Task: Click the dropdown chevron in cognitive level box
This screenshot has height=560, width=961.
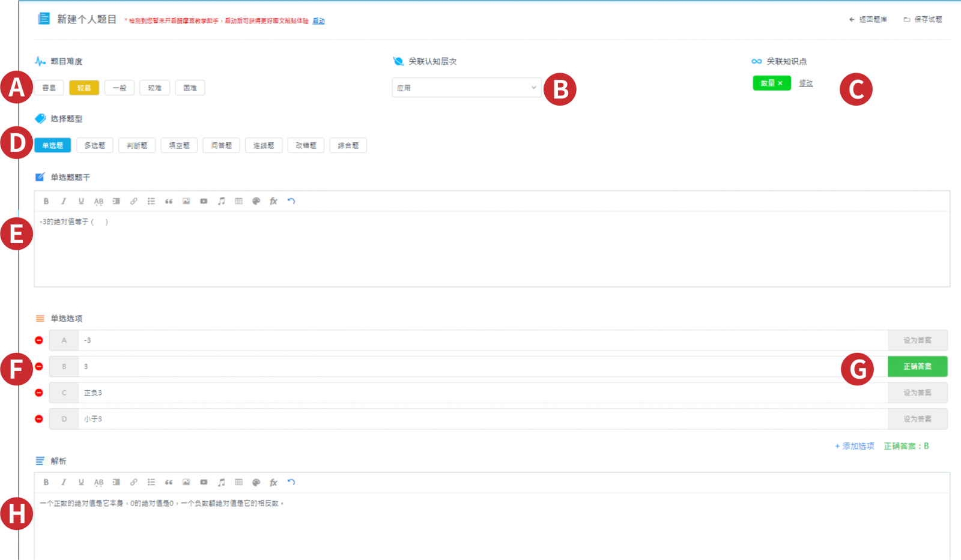Action: coord(533,88)
